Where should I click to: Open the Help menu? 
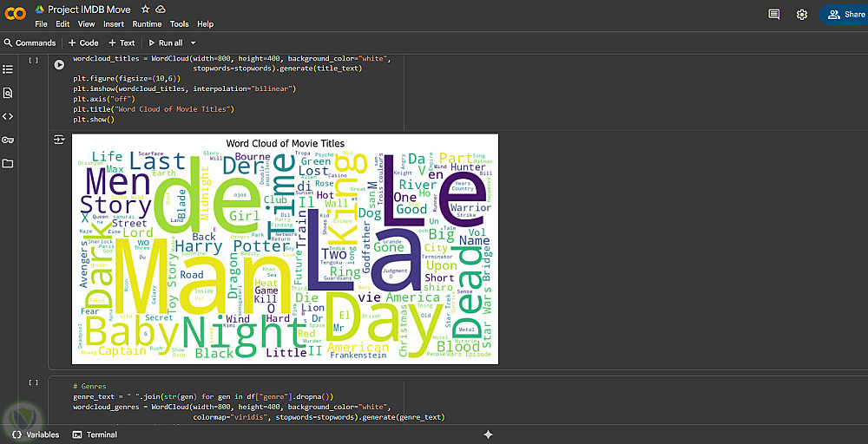[x=206, y=24]
